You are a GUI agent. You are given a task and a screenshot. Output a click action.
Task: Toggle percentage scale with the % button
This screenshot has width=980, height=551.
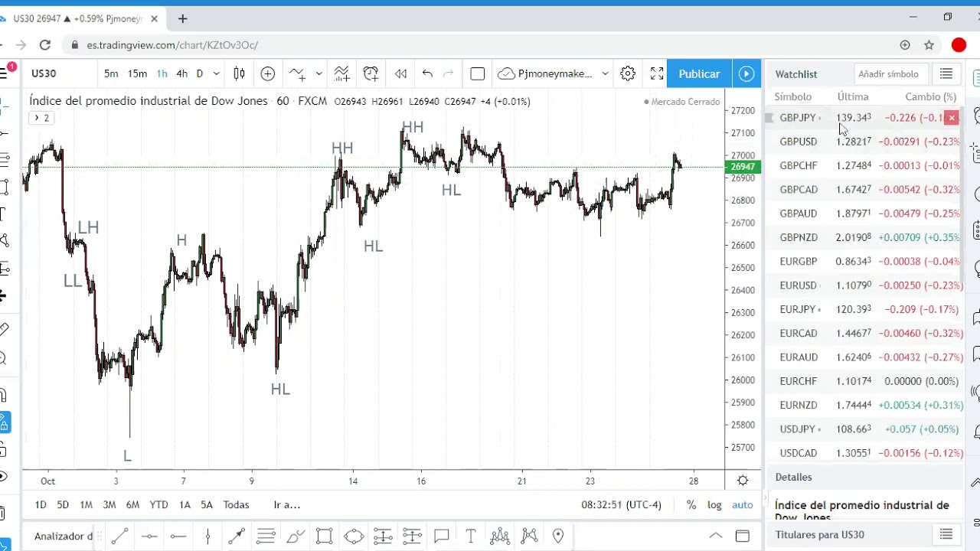coord(691,505)
